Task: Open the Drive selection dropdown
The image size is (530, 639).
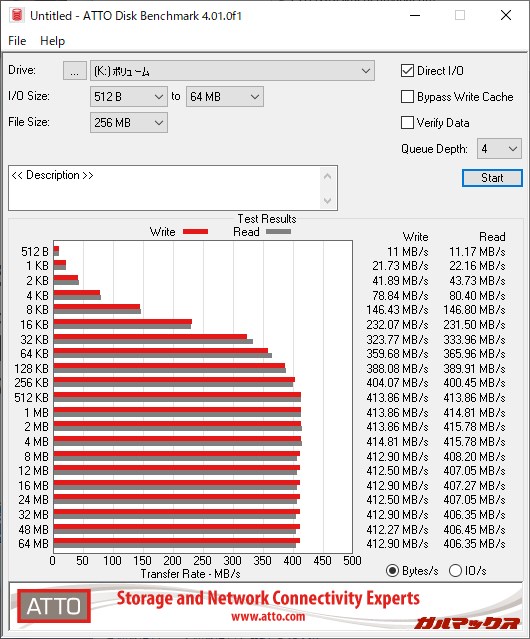Action: pos(232,71)
